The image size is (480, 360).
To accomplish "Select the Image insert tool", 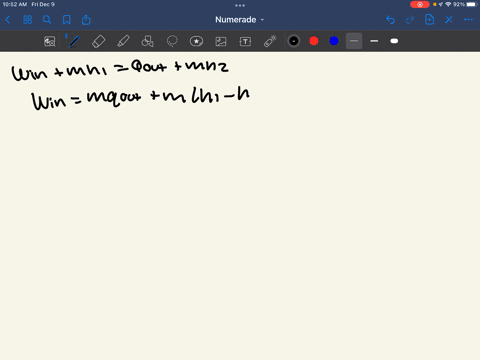I will coord(221,41).
